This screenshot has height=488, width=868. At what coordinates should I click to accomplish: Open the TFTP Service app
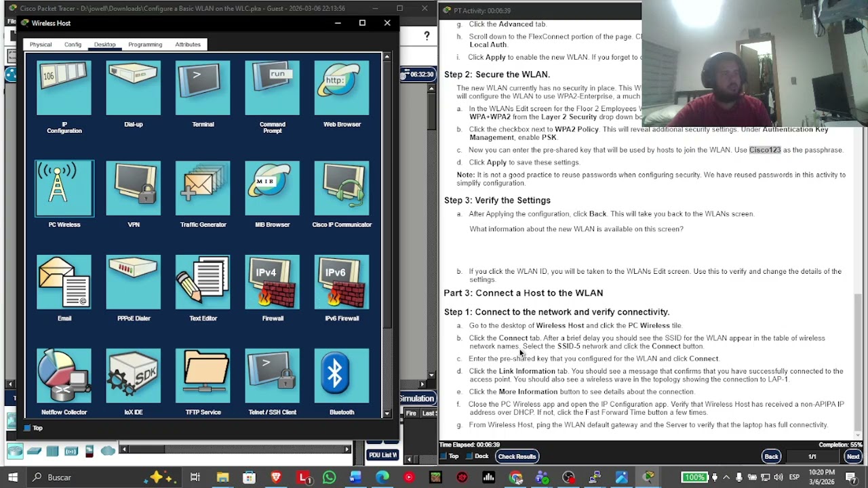[x=203, y=382]
